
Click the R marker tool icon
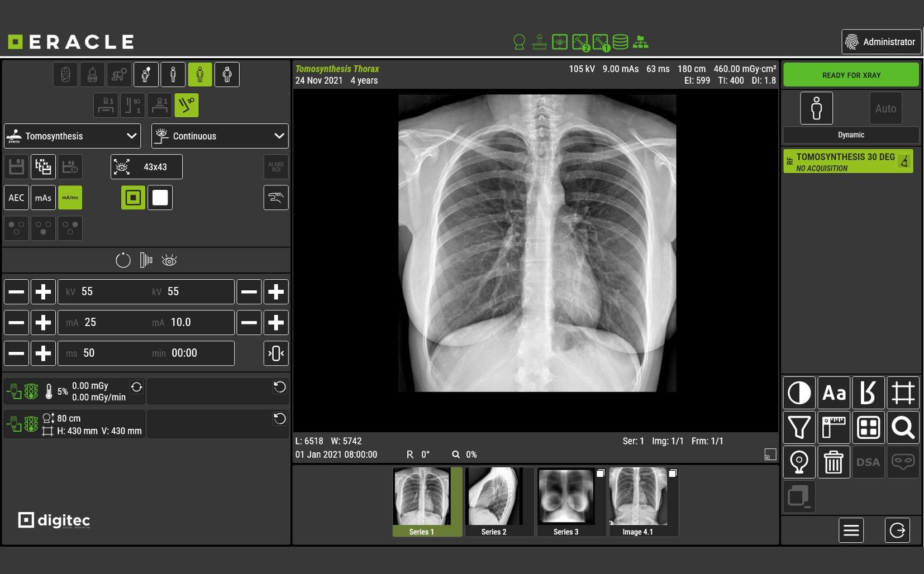pyautogui.click(x=869, y=393)
